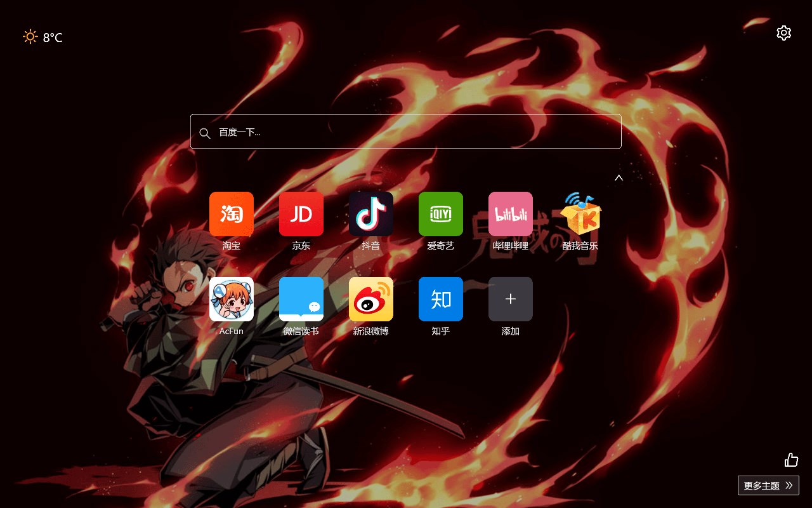Collapse shortcuts with the up chevron
Image resolution: width=812 pixels, height=508 pixels.
(x=619, y=178)
